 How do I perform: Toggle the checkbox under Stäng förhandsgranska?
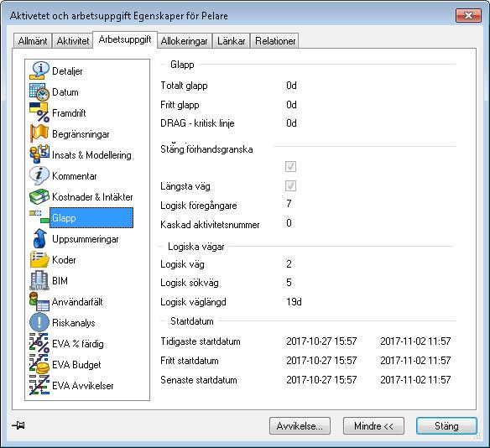[290, 166]
